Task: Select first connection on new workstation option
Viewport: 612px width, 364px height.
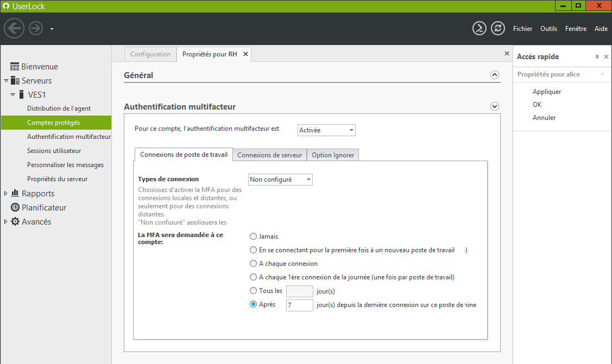Action: coord(253,250)
